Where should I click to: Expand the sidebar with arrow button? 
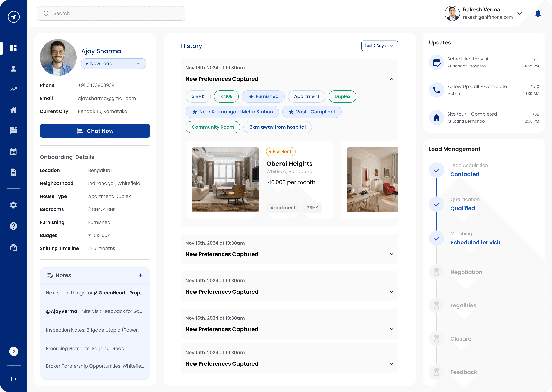click(14, 351)
